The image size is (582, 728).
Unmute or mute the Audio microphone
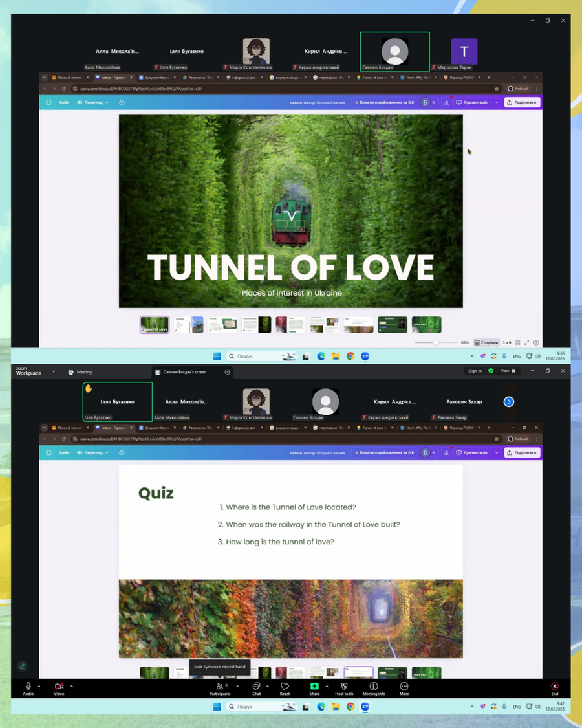coord(28,687)
